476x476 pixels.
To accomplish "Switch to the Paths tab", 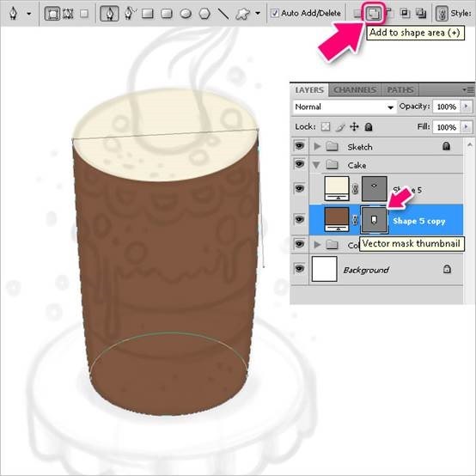I will [x=400, y=90].
